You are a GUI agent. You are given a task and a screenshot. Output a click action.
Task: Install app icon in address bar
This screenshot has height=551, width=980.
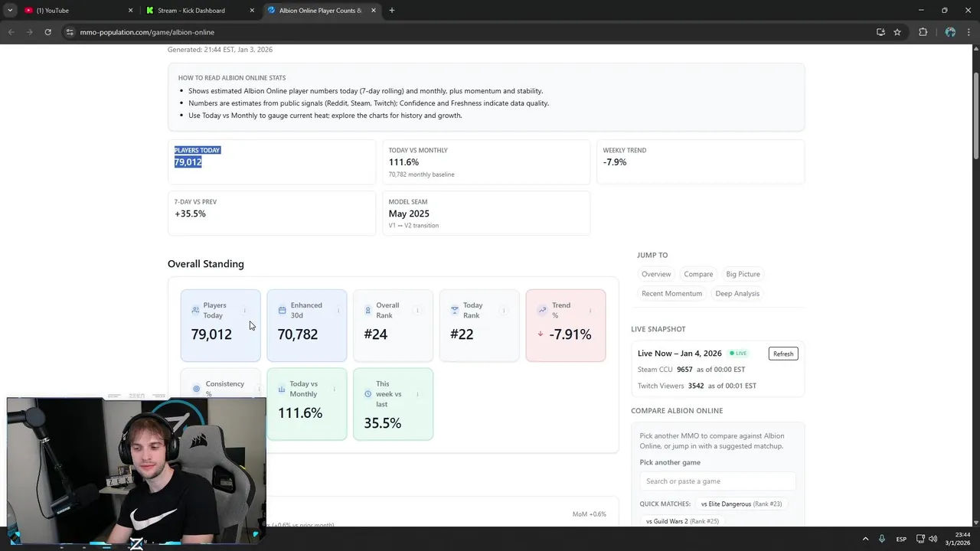click(x=880, y=32)
